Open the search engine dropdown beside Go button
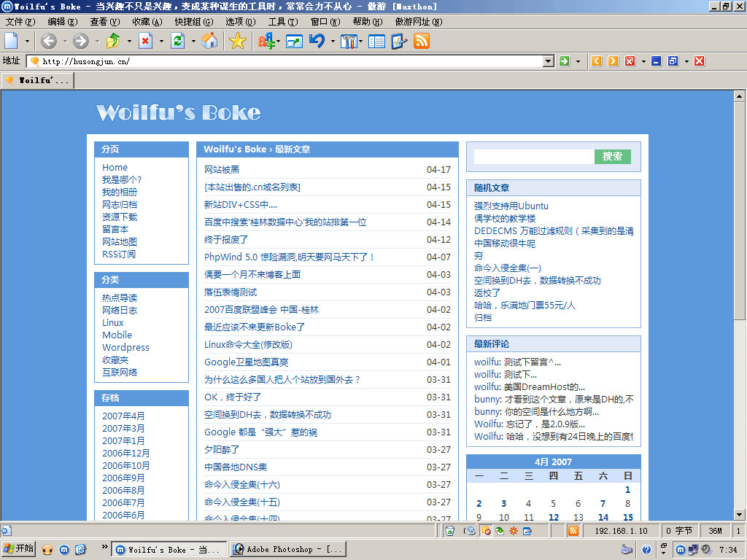This screenshot has height=560, width=747. [x=576, y=61]
